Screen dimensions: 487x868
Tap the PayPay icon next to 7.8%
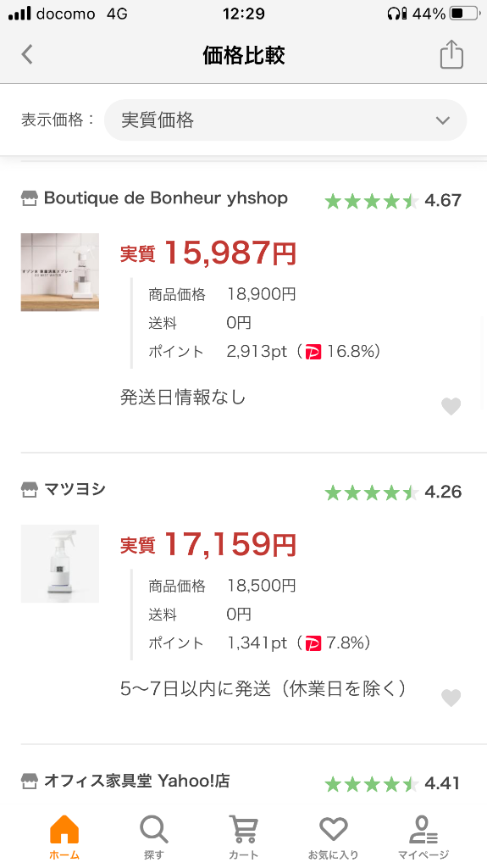313,643
